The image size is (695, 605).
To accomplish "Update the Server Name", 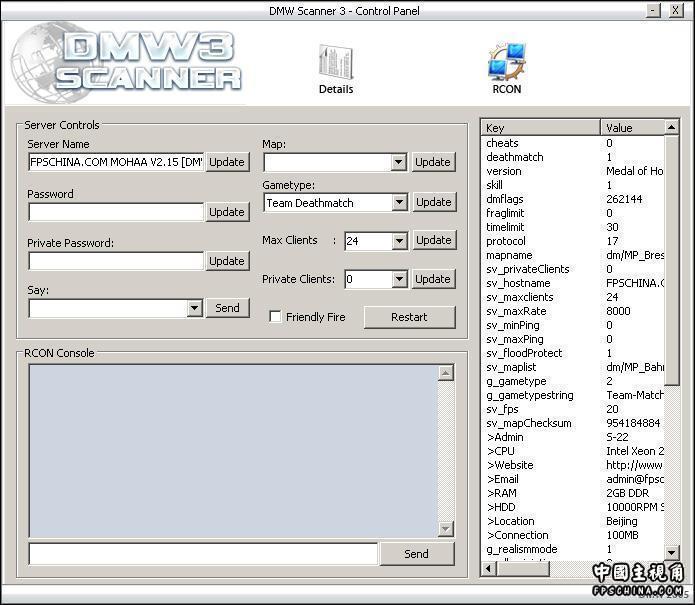I will click(227, 162).
